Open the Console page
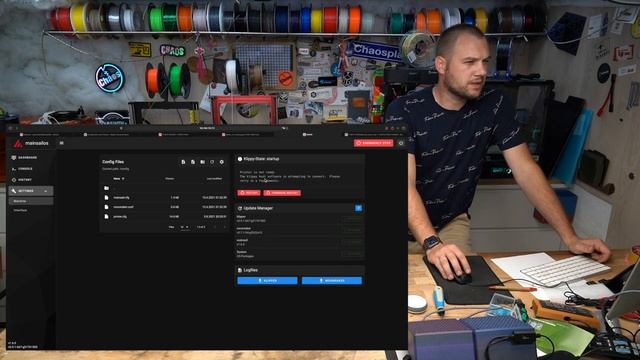Image resolution: width=640 pixels, height=360 pixels. [31, 169]
